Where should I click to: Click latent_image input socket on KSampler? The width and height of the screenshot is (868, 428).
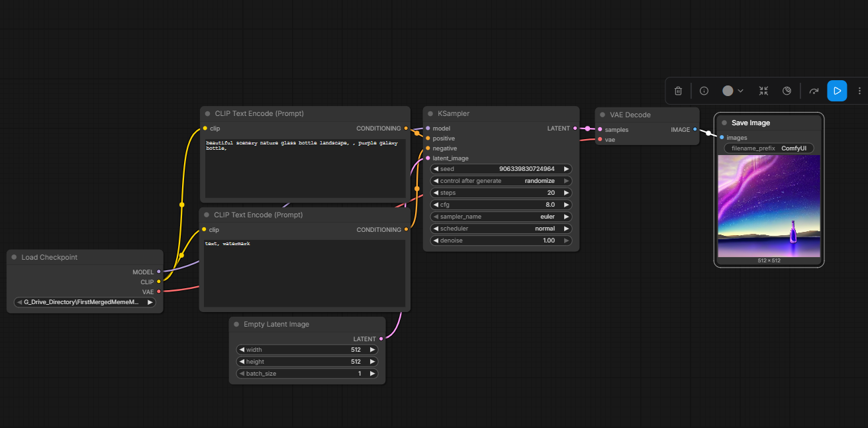point(428,158)
